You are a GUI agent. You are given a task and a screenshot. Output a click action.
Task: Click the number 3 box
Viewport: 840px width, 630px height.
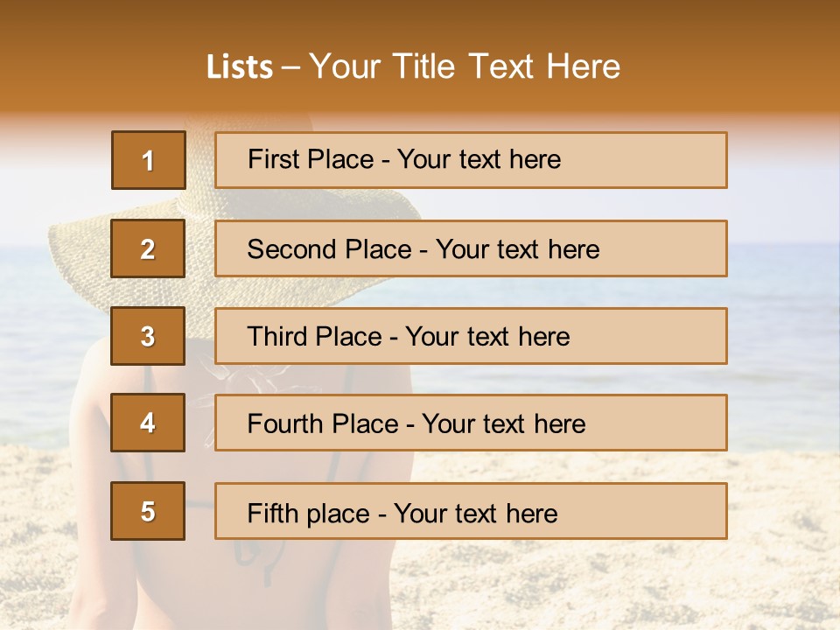point(148,336)
